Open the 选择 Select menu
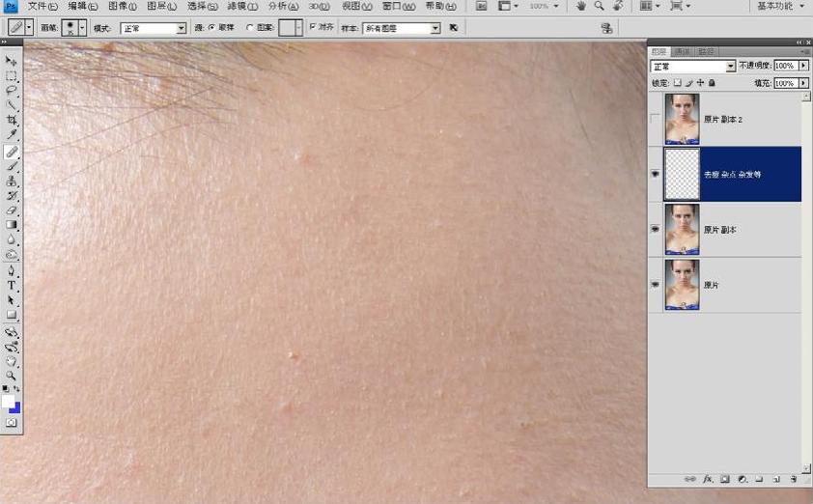This screenshot has height=504, width=813. pyautogui.click(x=202, y=6)
